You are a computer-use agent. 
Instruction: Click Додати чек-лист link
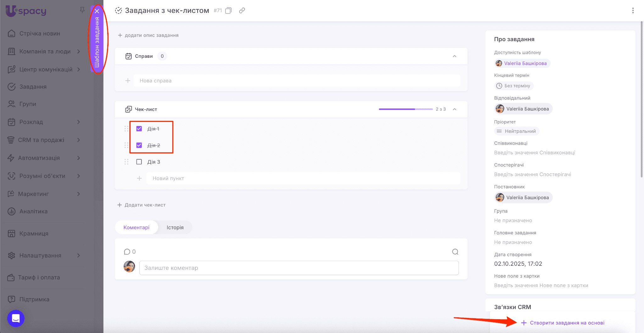[145, 205]
